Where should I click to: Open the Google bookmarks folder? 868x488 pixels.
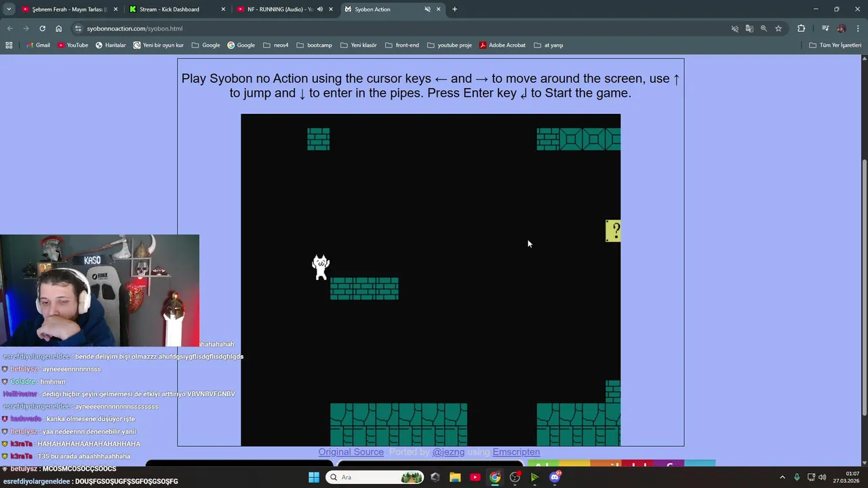(x=205, y=45)
